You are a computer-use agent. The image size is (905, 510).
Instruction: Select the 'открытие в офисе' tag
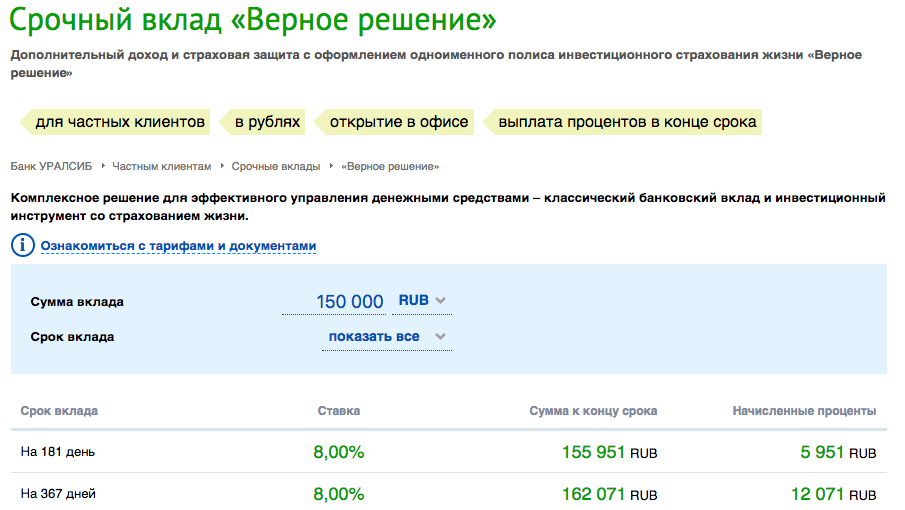click(394, 122)
